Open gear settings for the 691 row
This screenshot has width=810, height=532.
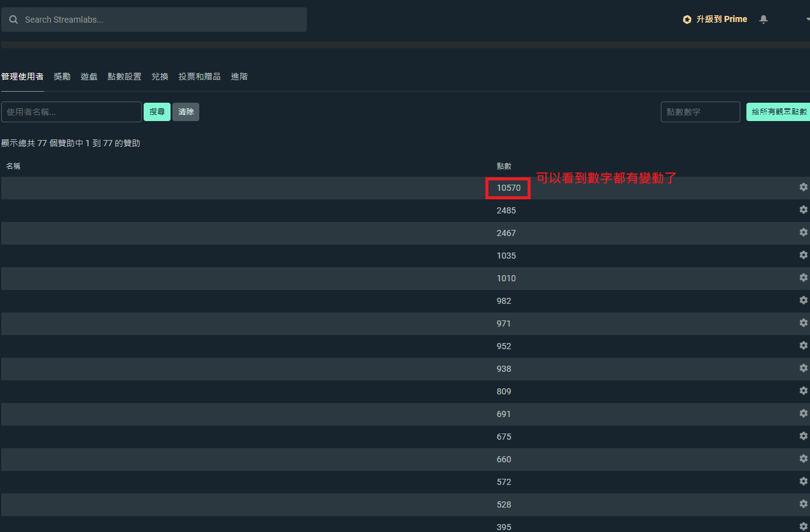[x=803, y=413]
